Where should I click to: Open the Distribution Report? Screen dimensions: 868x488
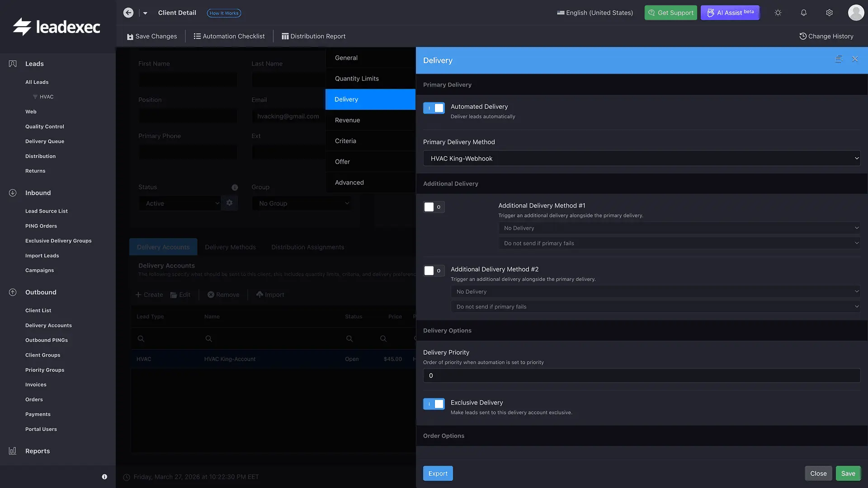point(313,36)
